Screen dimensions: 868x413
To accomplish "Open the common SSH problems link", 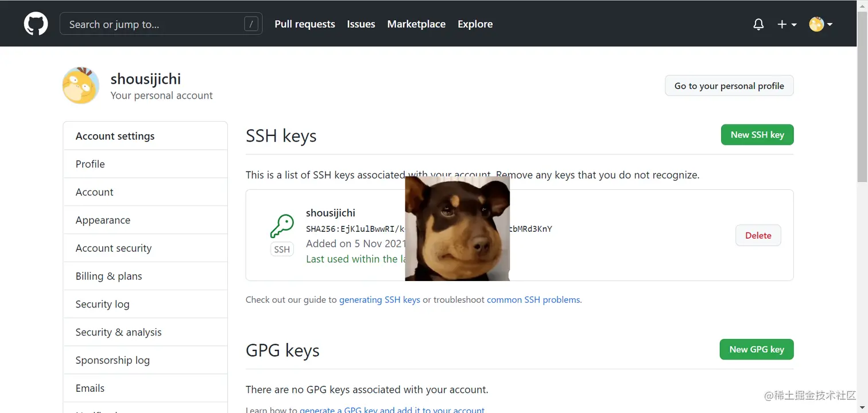I will coord(533,299).
